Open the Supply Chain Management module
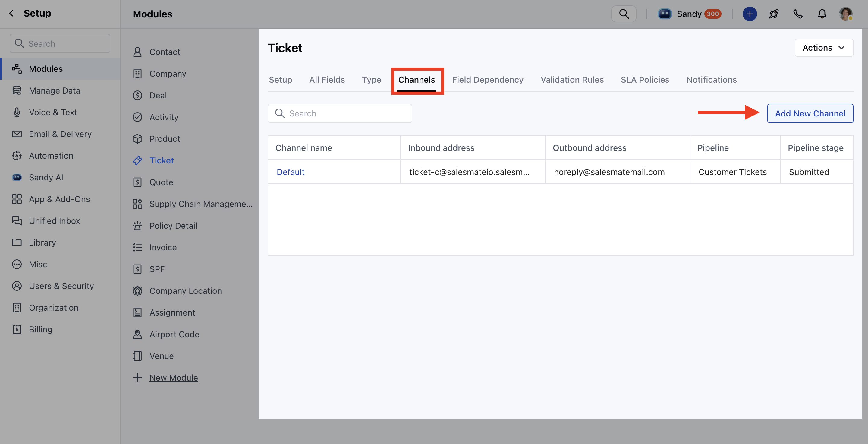The image size is (868, 444). point(201,204)
